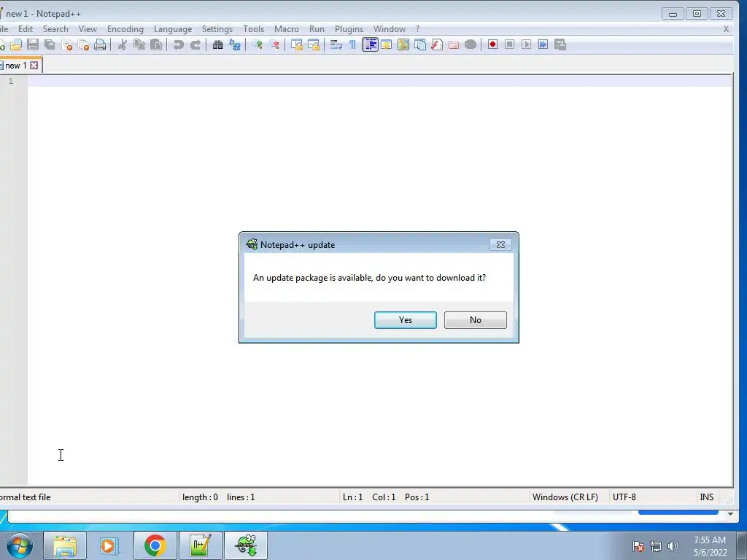Toggle the Monitoring (tail -f) icon

click(471, 44)
